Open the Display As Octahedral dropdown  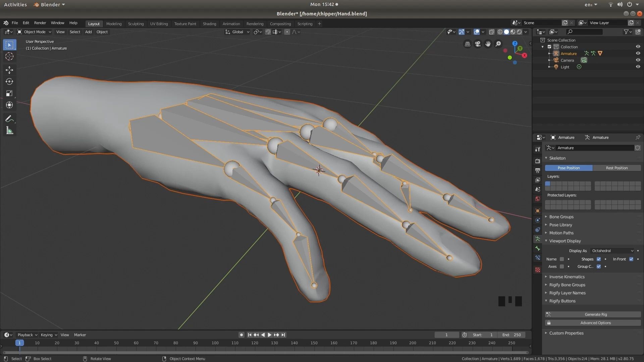(x=612, y=251)
